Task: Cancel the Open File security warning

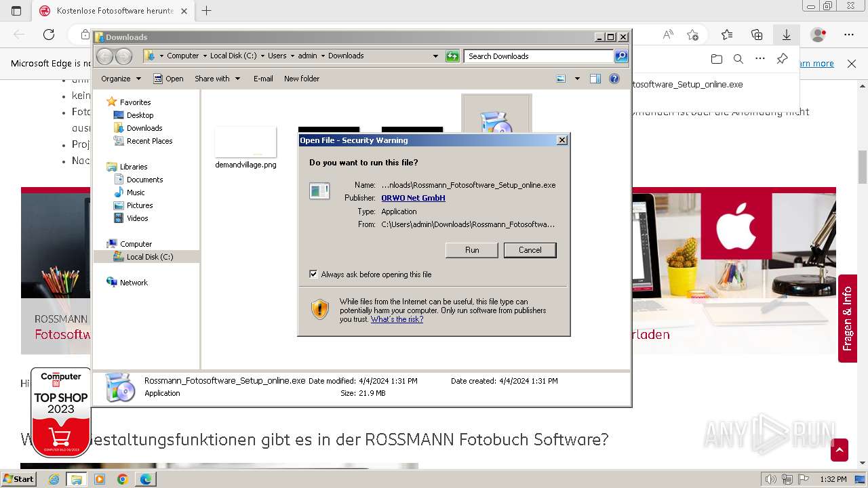Action: point(530,250)
